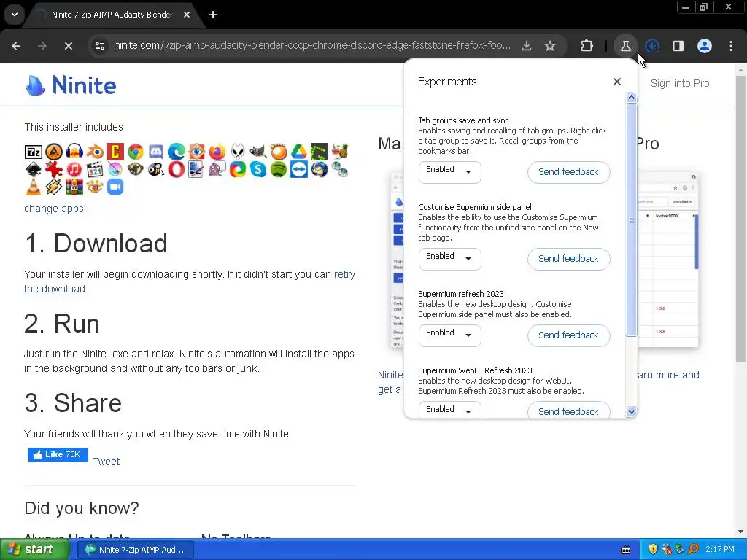Image resolution: width=747 pixels, height=560 pixels.
Task: Click the Ninite logo
Action: (x=71, y=85)
